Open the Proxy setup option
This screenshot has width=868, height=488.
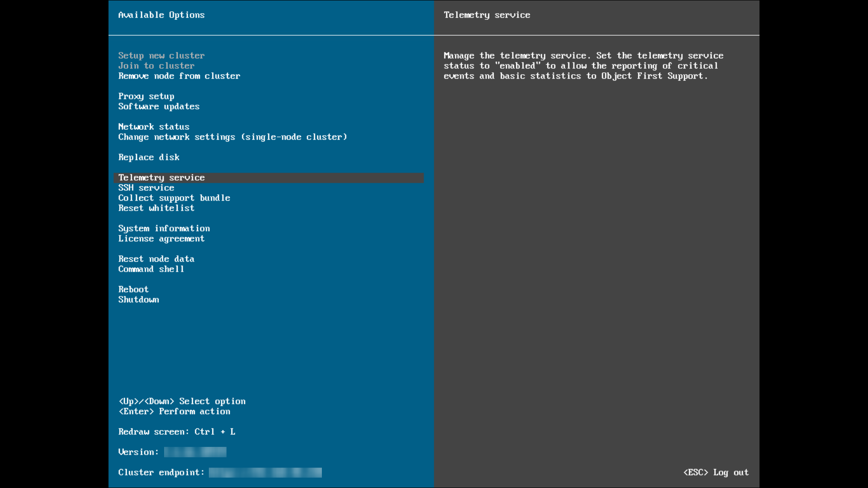pos(146,96)
